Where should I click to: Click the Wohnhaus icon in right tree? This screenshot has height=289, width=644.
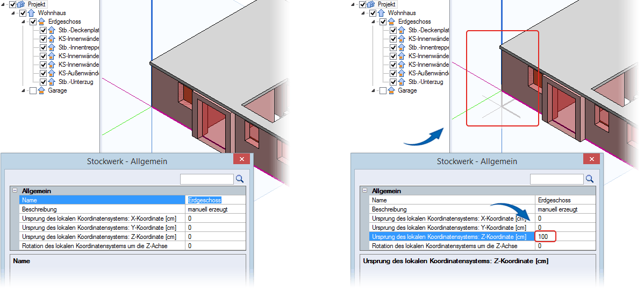click(x=381, y=13)
